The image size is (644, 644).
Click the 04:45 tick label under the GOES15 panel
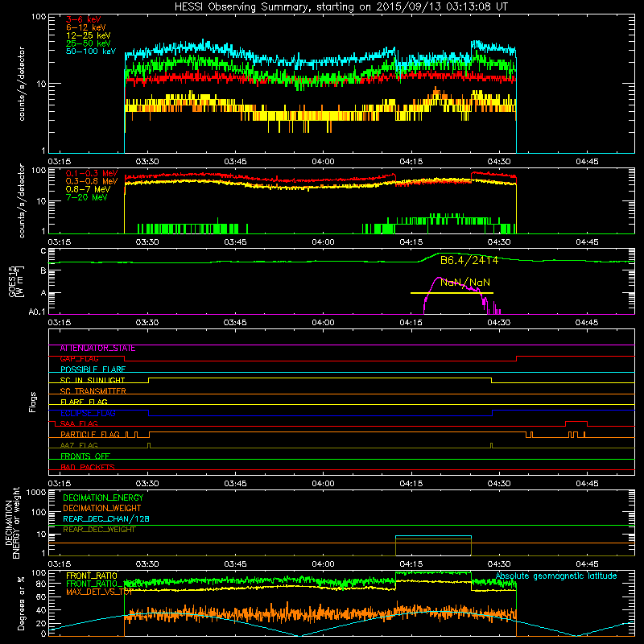pos(587,323)
